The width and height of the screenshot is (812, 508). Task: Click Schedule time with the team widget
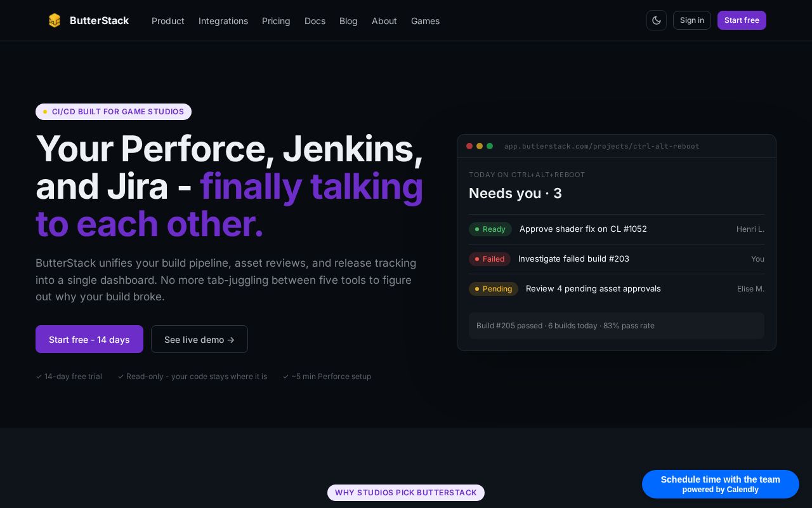[x=721, y=484]
